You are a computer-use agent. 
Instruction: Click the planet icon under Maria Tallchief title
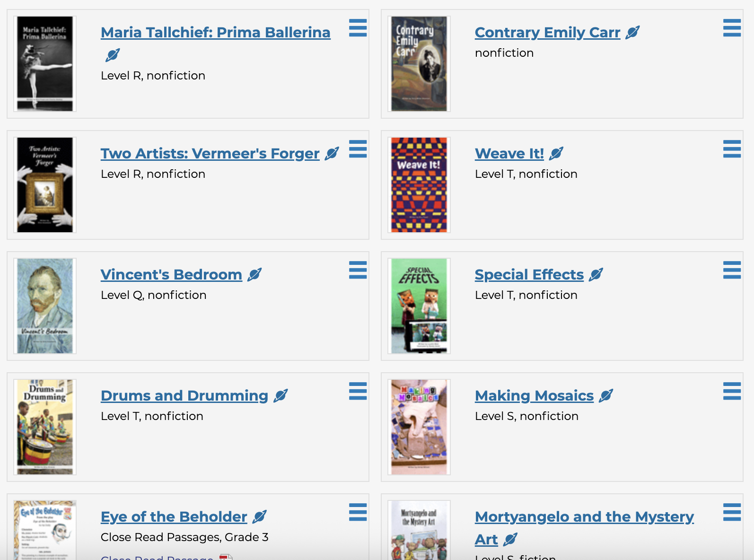coord(113,55)
